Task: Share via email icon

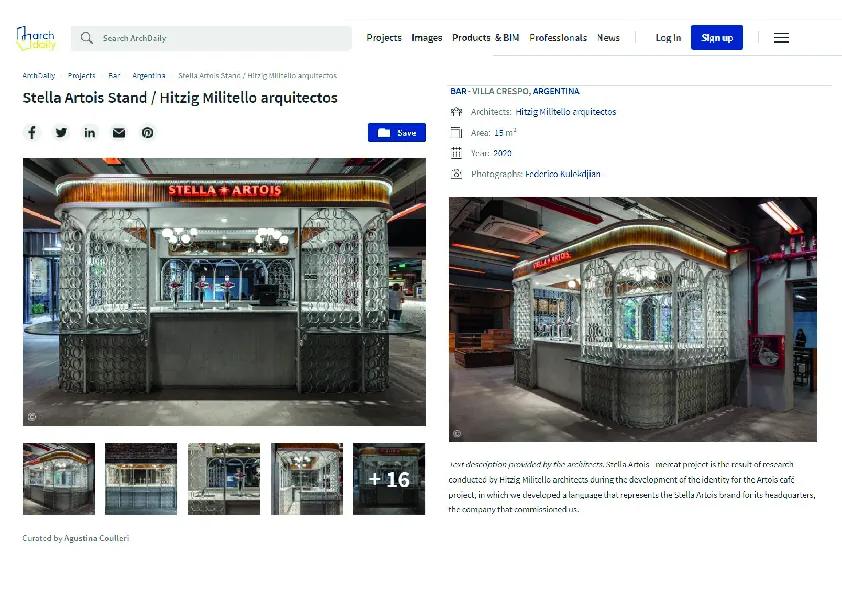Action: click(119, 133)
